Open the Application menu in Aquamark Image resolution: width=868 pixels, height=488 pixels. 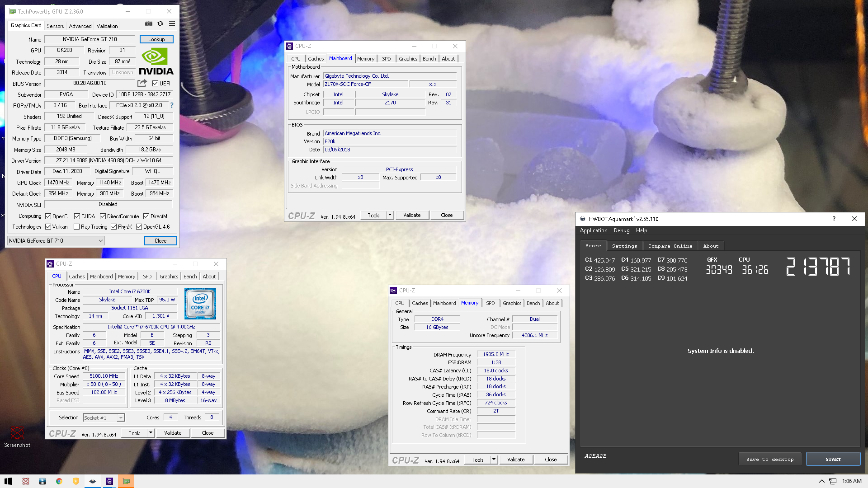[x=594, y=230]
